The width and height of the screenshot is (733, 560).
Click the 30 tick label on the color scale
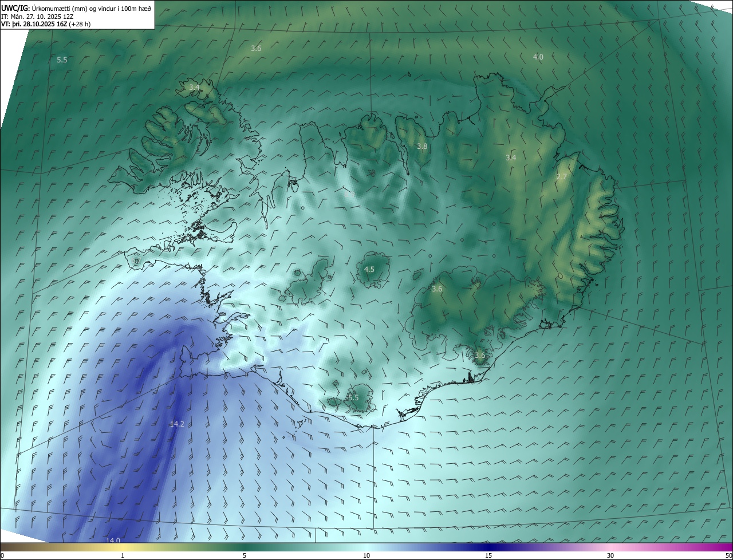(610, 556)
